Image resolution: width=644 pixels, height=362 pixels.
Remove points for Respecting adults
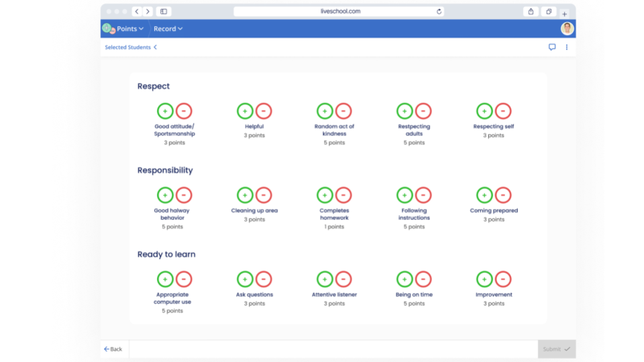(423, 111)
